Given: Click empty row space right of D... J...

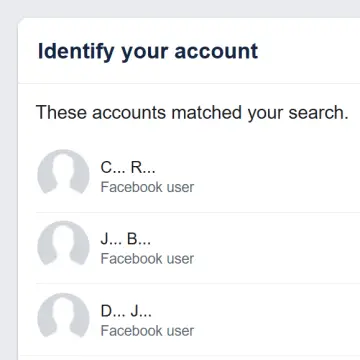Looking at the screenshot, I should 277,320.
